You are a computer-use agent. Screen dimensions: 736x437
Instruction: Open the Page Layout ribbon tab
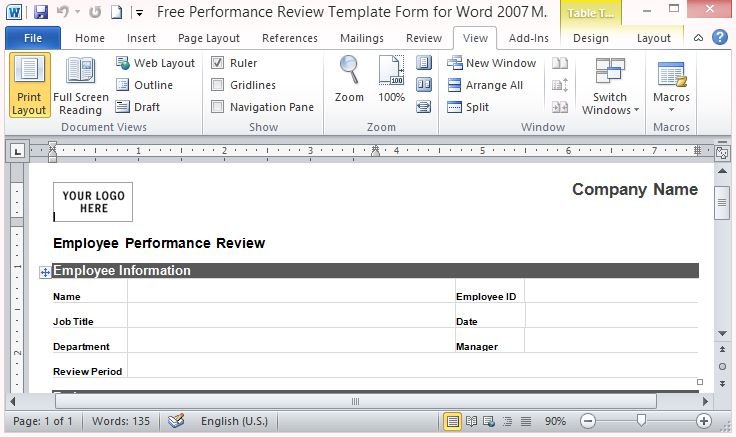tap(208, 38)
